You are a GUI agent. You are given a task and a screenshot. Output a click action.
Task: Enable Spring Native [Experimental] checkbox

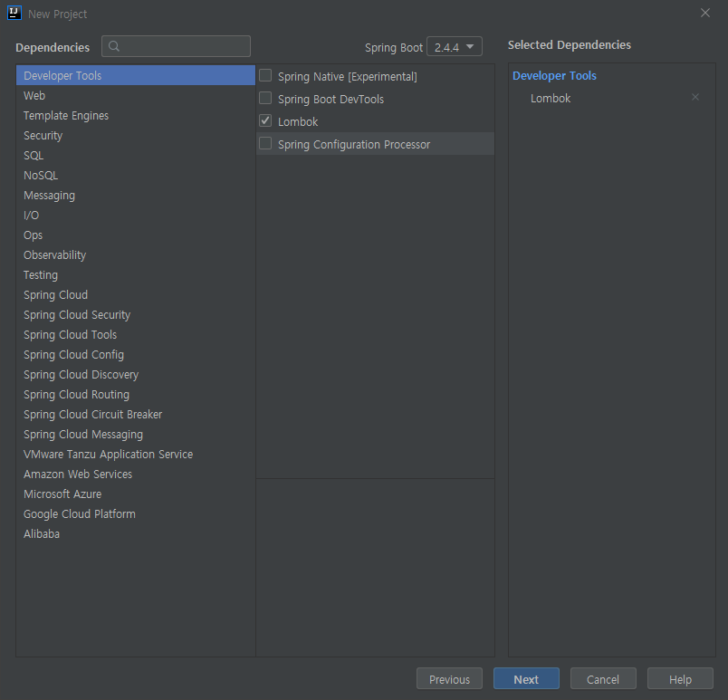point(265,75)
